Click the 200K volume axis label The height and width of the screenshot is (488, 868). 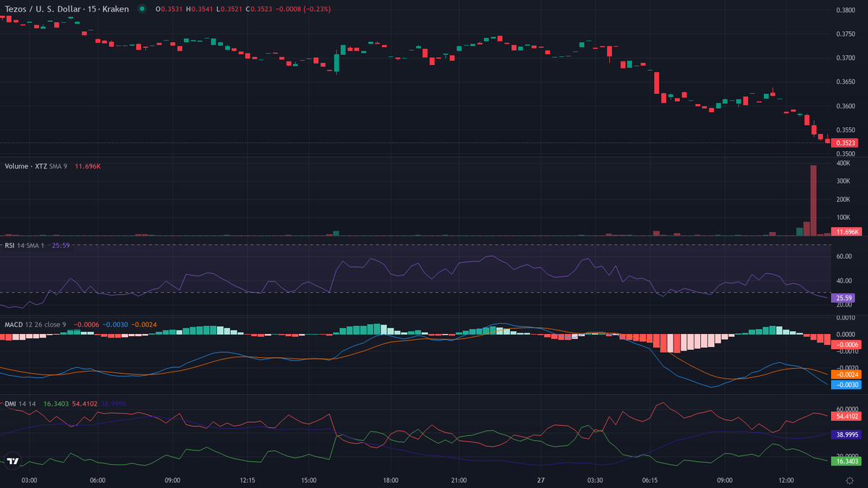(845, 200)
